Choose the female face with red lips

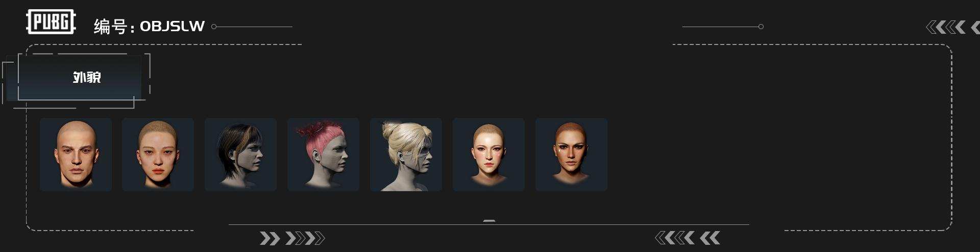[158, 155]
